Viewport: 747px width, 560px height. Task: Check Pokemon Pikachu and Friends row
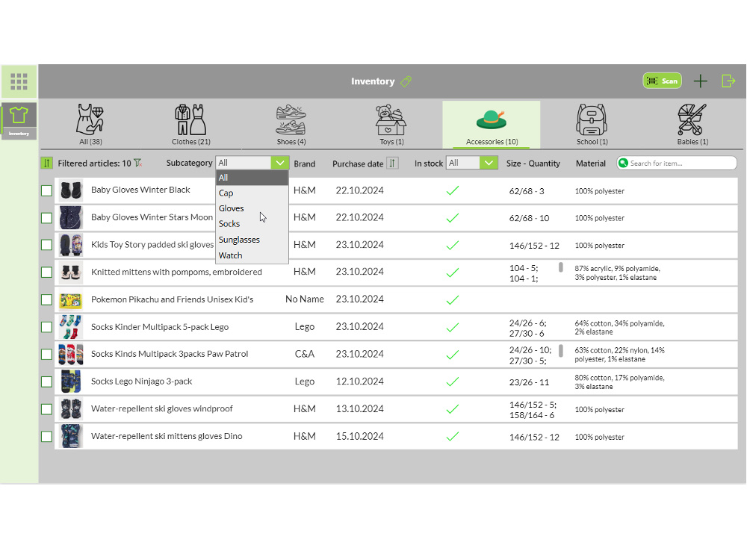[x=46, y=300]
